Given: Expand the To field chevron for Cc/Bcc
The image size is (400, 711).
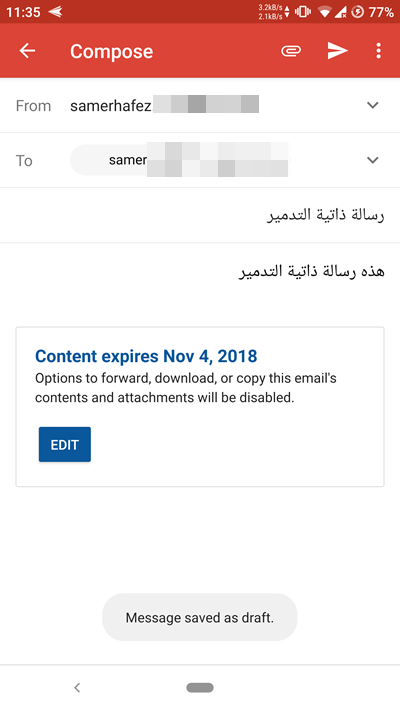Looking at the screenshot, I should pyautogui.click(x=372, y=160).
